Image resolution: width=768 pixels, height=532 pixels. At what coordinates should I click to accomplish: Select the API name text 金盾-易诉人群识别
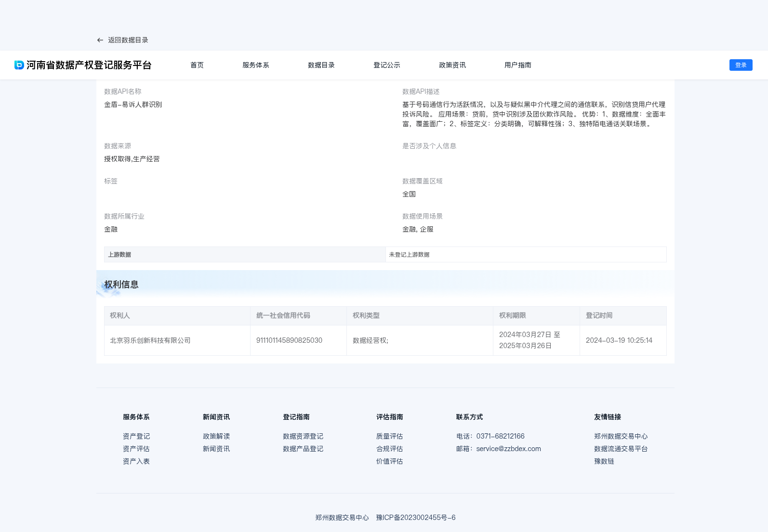133,104
